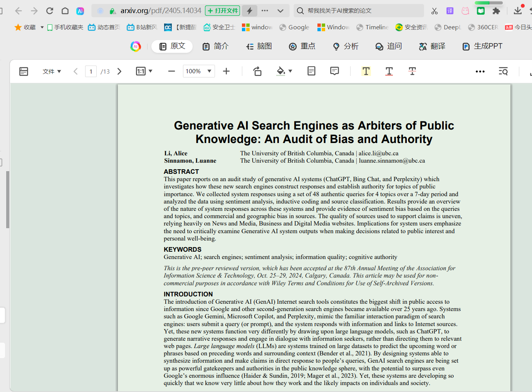
Task: Click the PDF toolbar document page icon
Action: 312,71
